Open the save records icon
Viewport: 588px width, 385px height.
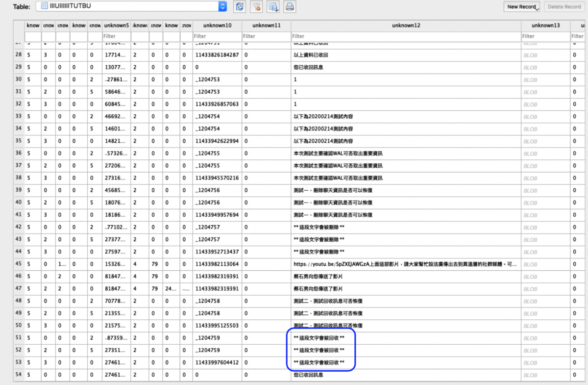click(x=273, y=6)
